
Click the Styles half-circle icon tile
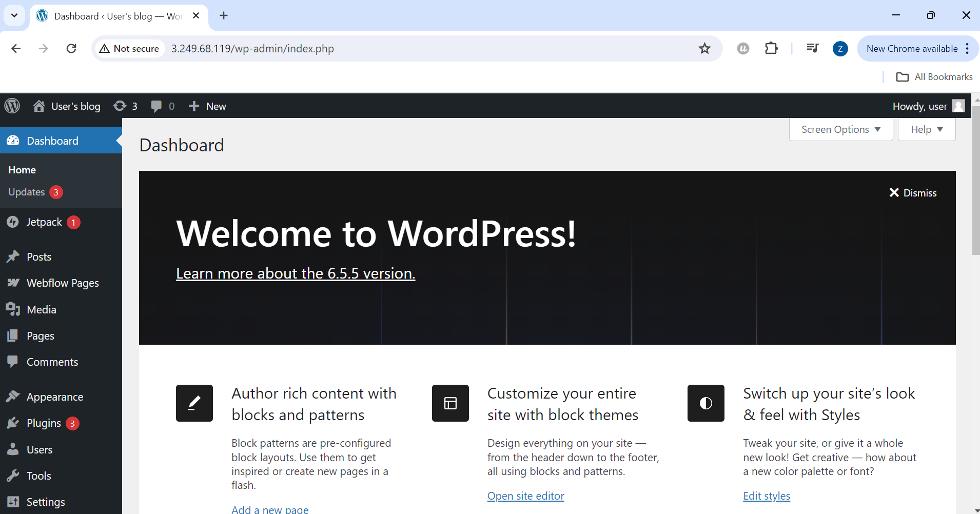[706, 403]
